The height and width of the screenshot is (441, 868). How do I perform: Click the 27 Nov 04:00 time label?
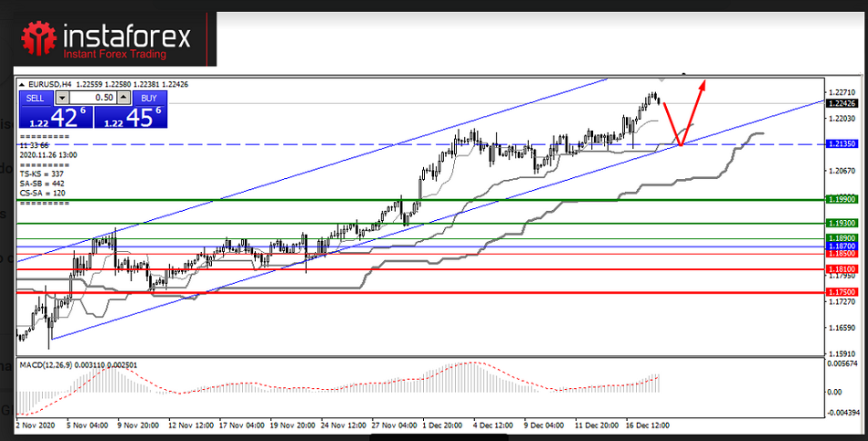(x=395, y=426)
